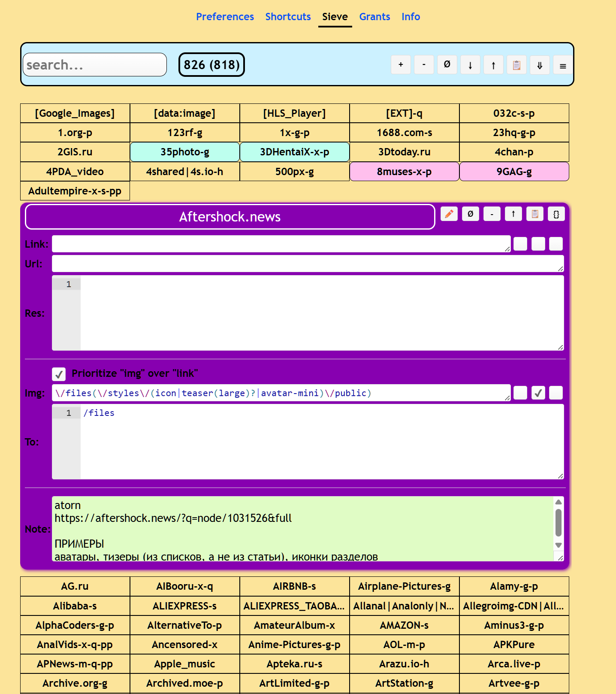
Task: Click the Note field scrollbar down arrow
Action: [x=559, y=545]
